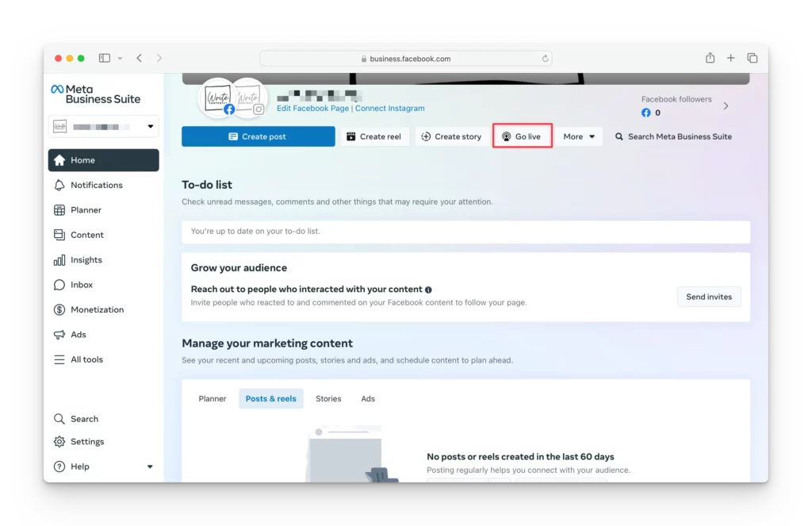Open the More dropdown menu
Viewport: 812px width, 526px height.
578,136
